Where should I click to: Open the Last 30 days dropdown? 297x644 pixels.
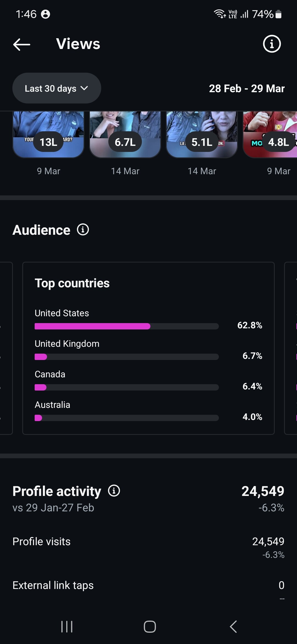point(57,88)
